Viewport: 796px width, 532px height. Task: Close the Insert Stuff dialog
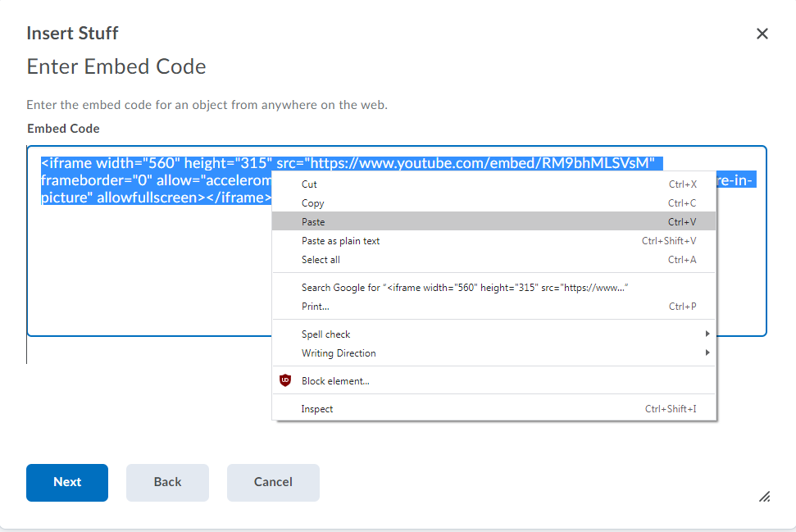[x=762, y=34]
